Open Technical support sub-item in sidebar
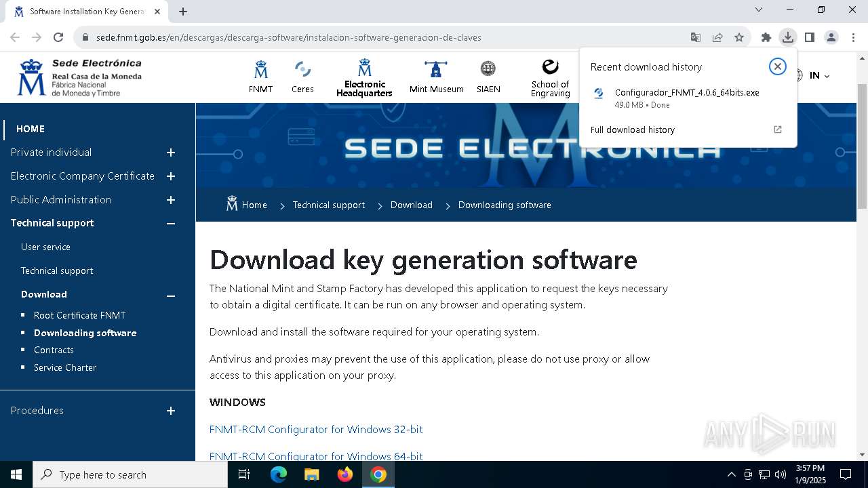Viewport: 868px width, 488px height. pos(57,270)
